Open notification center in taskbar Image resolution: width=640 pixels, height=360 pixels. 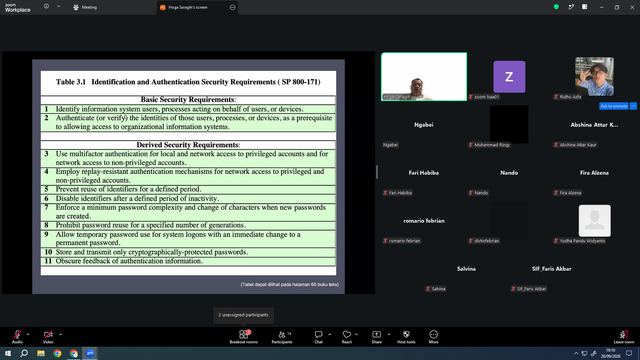629,353
